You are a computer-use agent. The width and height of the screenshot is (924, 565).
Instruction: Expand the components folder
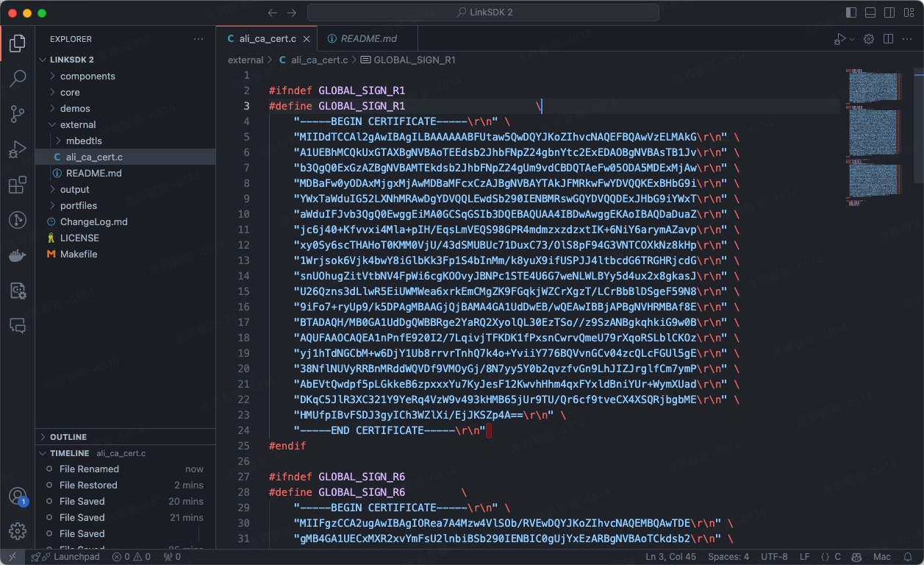tap(125, 77)
